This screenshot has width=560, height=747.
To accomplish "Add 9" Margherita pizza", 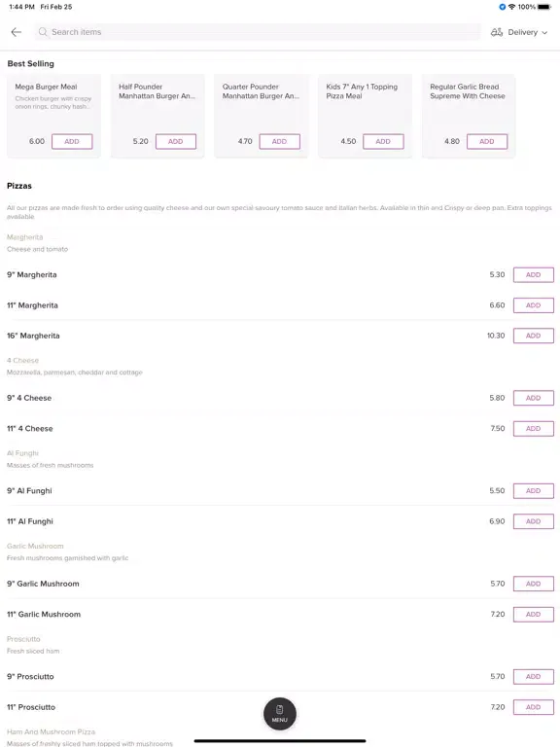I will (534, 275).
